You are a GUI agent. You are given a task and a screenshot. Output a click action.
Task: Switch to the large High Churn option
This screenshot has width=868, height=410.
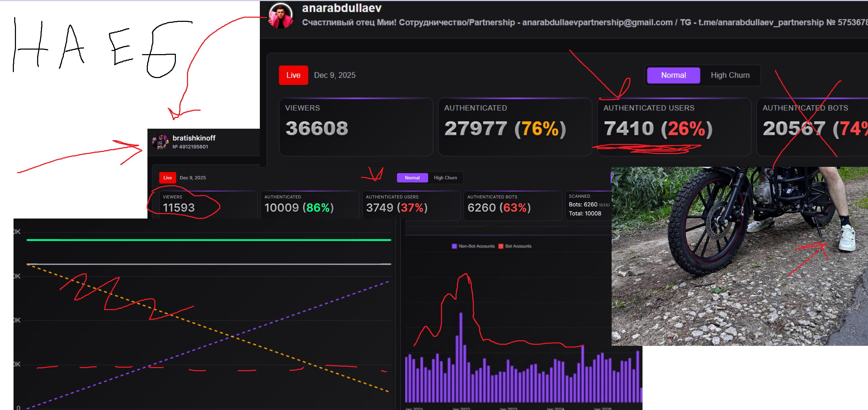730,75
